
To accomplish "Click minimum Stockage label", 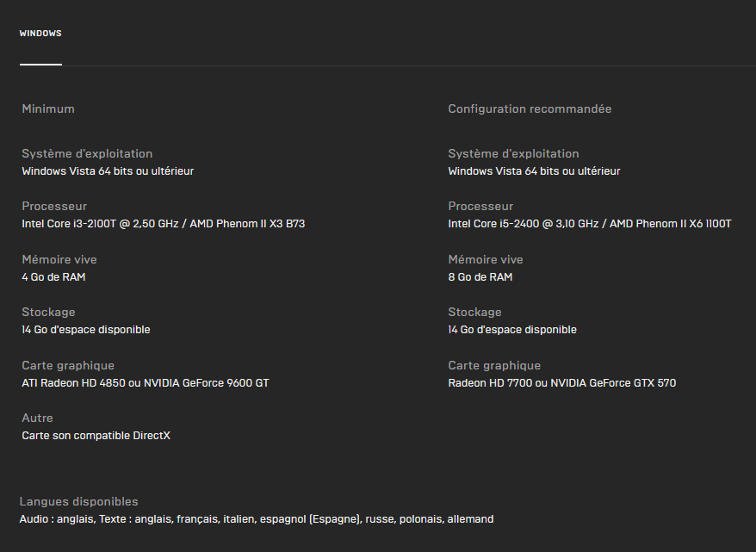I will [48, 313].
